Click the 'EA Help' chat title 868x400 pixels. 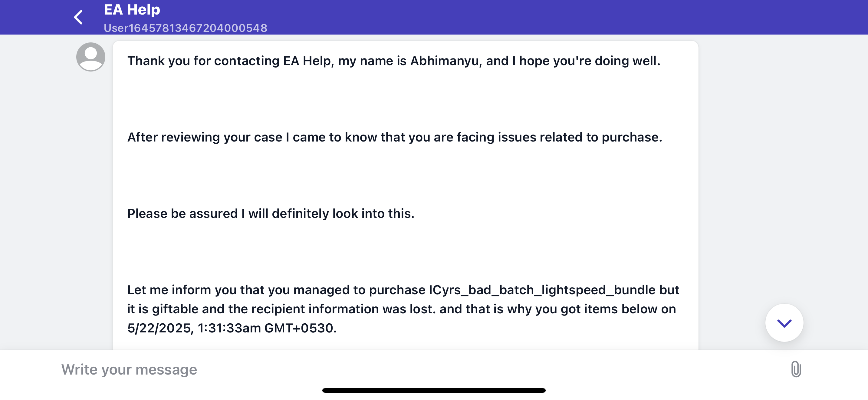click(x=132, y=9)
